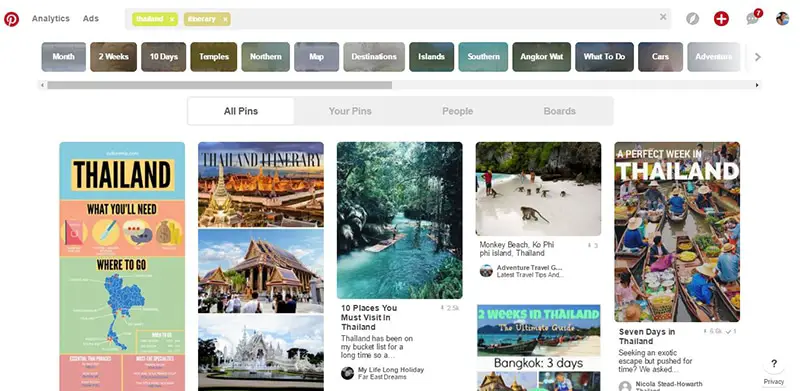Click the Adventure Travel avatar icon
800x391 pixels.
pos(486,271)
